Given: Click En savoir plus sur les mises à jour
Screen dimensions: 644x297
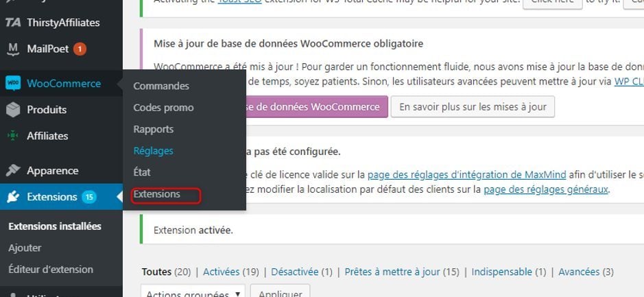Looking at the screenshot, I should [473, 107].
